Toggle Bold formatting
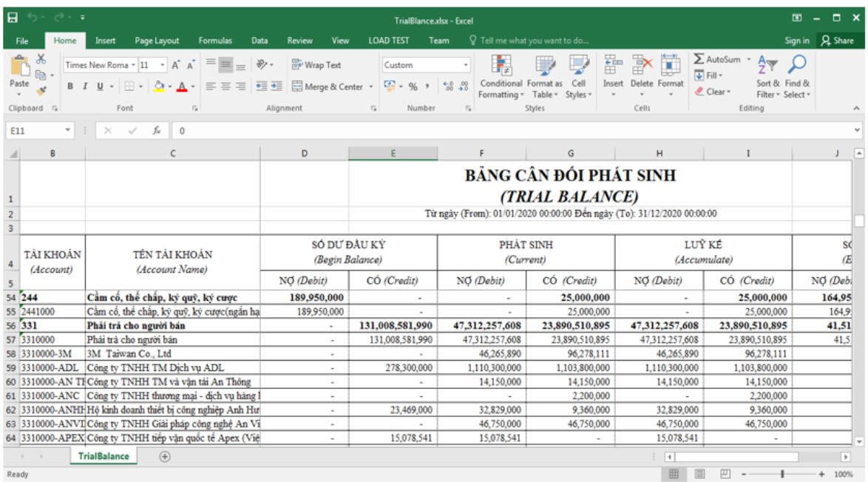868x482 pixels. [x=71, y=87]
